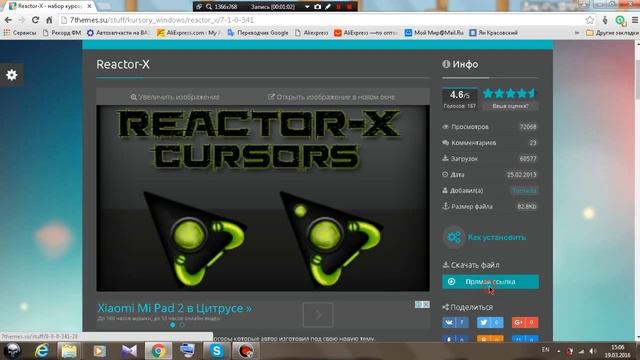
Task: Click the Ваша оценка? rating label
Action: click(510, 106)
